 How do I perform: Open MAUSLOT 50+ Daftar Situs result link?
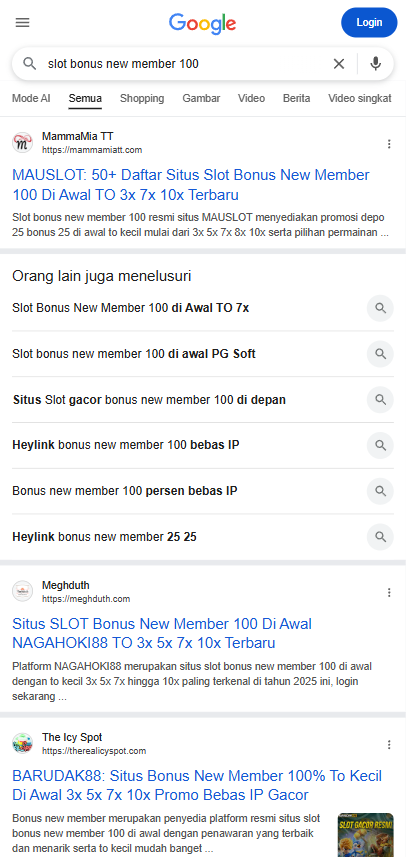[191, 185]
